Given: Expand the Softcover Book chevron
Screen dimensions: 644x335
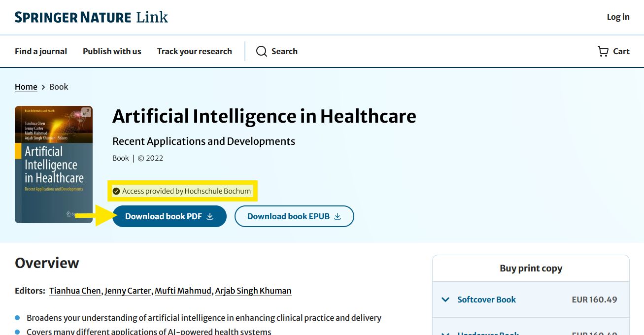Looking at the screenshot, I should tap(445, 300).
